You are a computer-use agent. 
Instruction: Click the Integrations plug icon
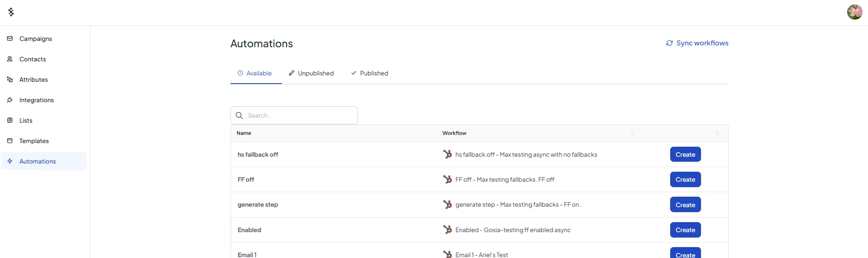coord(10,100)
